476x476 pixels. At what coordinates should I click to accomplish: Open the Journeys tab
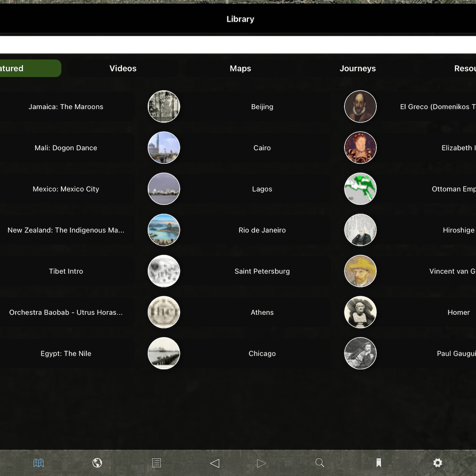coord(358,68)
